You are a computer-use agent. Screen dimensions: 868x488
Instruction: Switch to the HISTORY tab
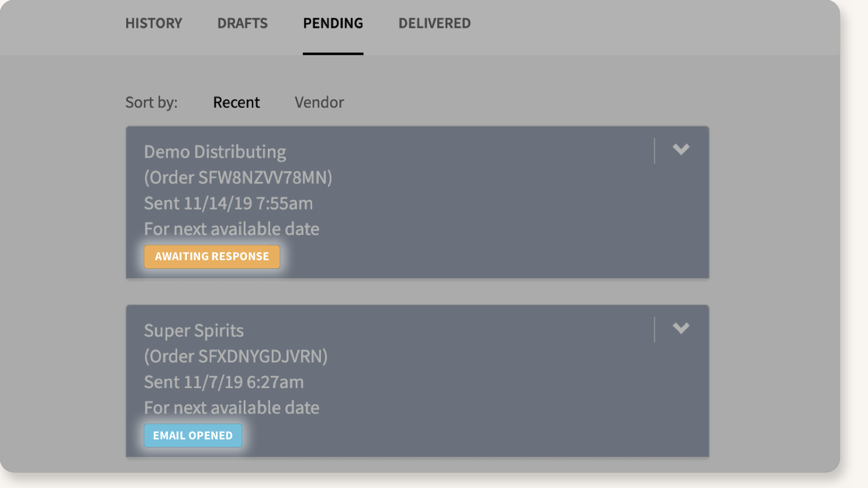pyautogui.click(x=153, y=23)
